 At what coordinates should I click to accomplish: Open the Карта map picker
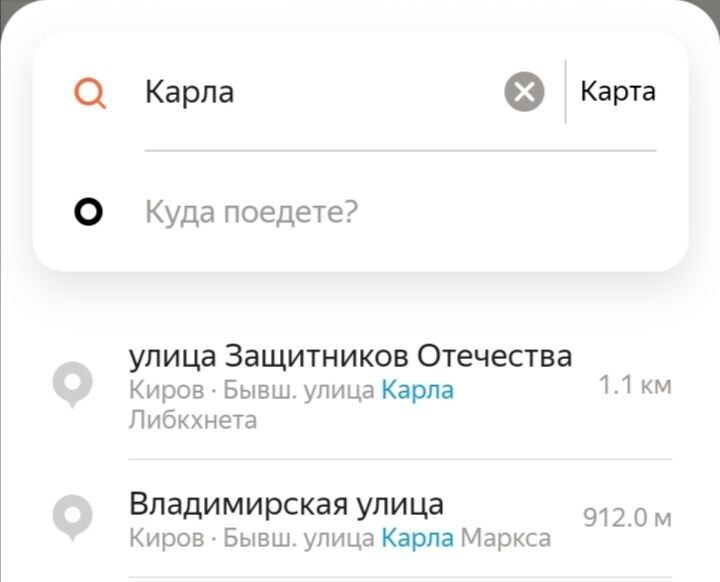pos(618,92)
